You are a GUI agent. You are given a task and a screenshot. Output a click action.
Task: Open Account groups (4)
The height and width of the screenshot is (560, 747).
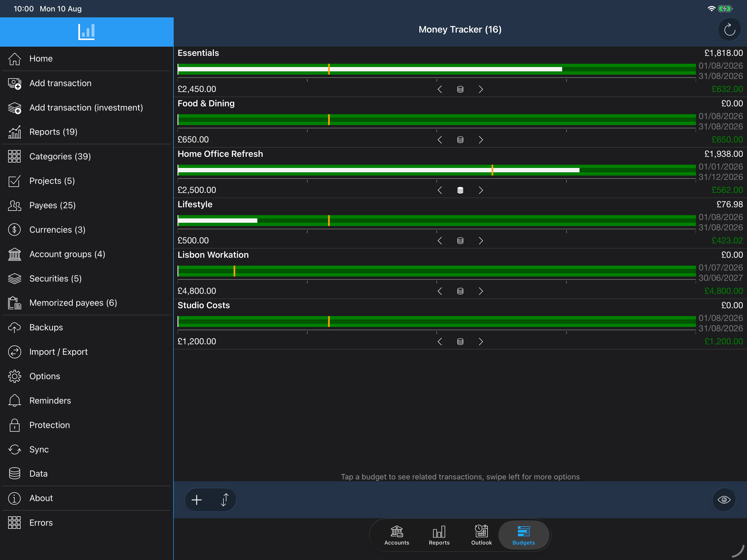tap(86, 254)
